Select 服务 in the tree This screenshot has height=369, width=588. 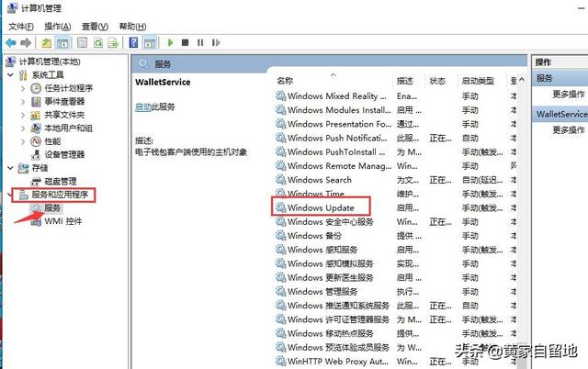tap(52, 208)
